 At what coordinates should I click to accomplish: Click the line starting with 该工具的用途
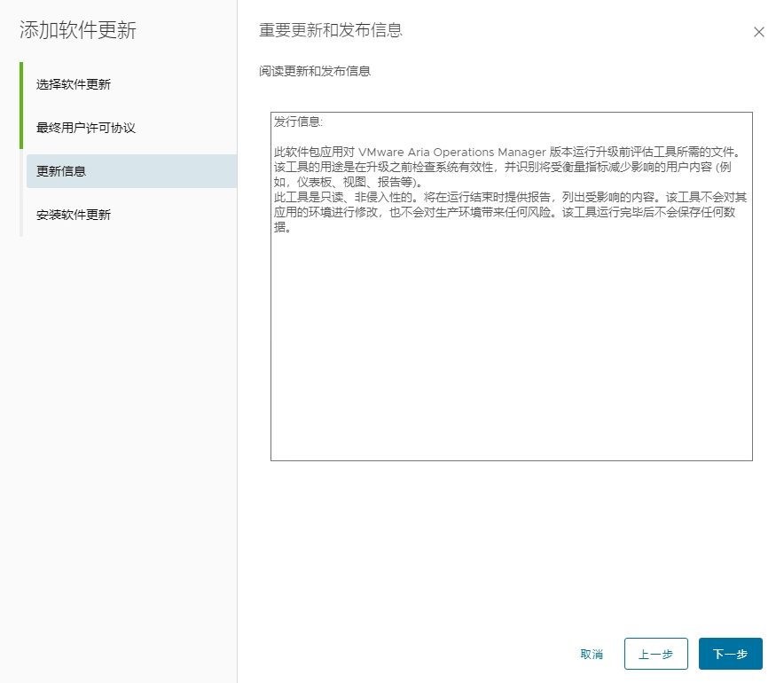coord(497,167)
